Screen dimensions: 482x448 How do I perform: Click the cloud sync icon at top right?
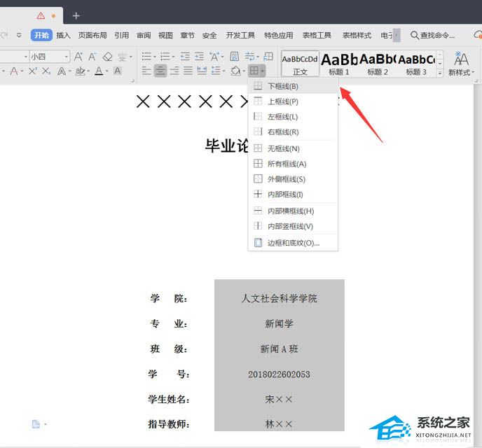[x=478, y=35]
